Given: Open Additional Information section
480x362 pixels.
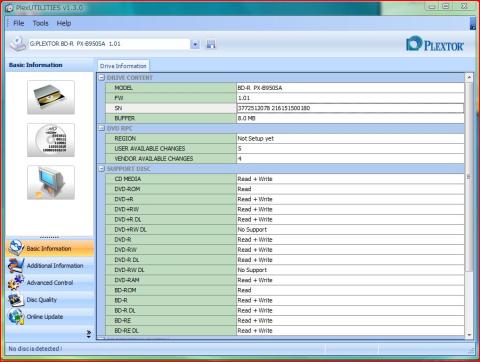Looking at the screenshot, I should point(49,266).
